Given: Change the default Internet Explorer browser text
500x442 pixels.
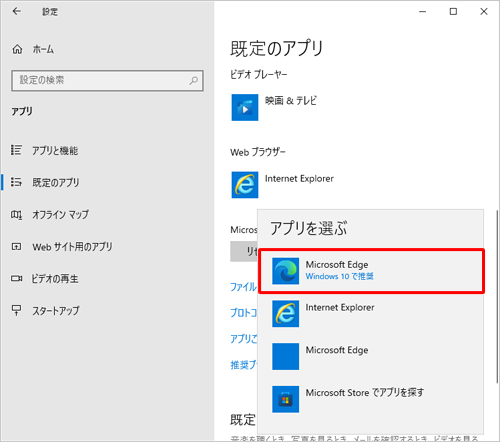Looking at the screenshot, I should (x=299, y=179).
